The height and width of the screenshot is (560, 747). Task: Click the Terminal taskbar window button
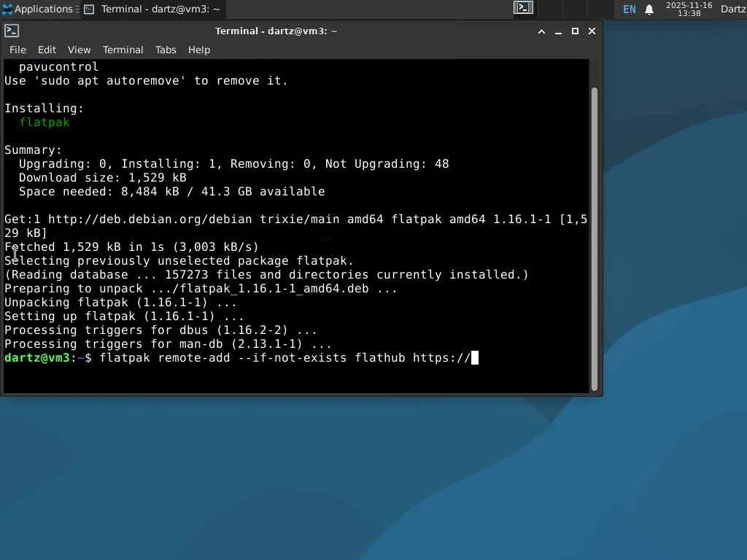[x=152, y=9]
